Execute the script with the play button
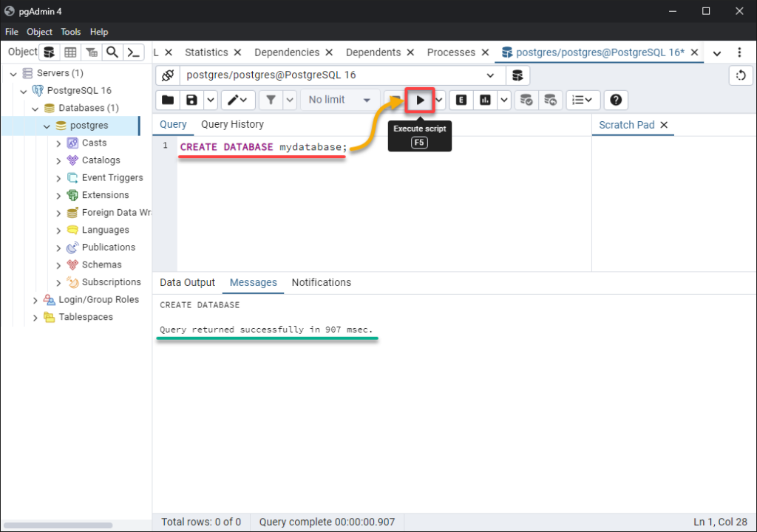Screen dimensions: 757x532 pos(420,100)
